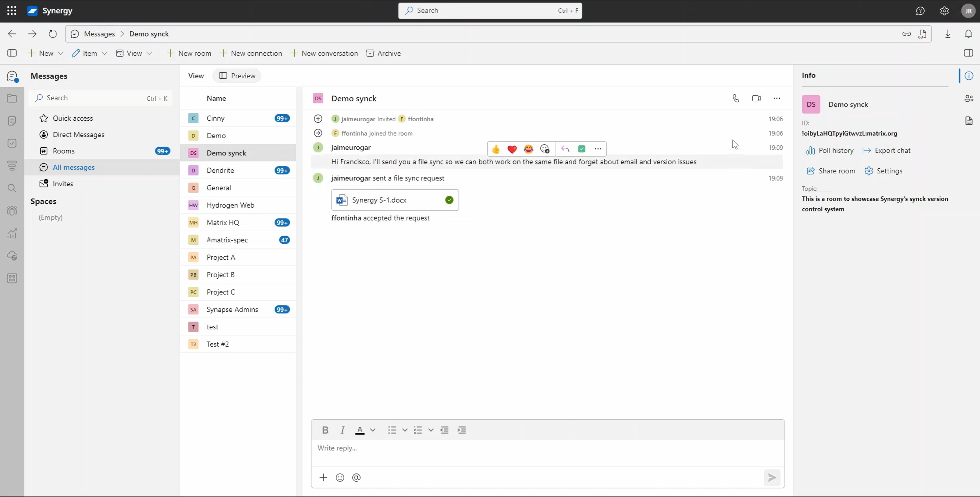This screenshot has height=497, width=980.
Task: Click the Archive button
Action: 383,53
